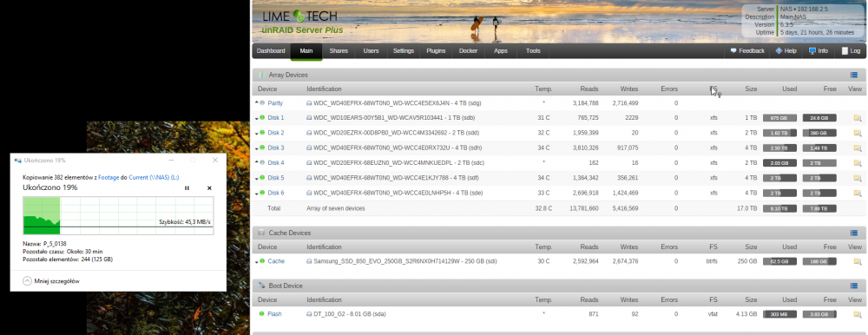
Task: Click the FS column header in Array Devices
Action: (713, 89)
